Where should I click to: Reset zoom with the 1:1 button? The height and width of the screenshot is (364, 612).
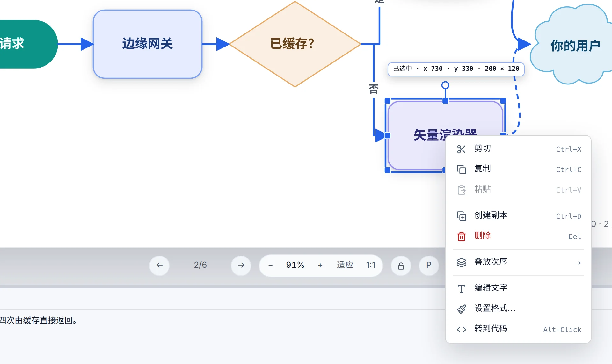[x=371, y=265]
